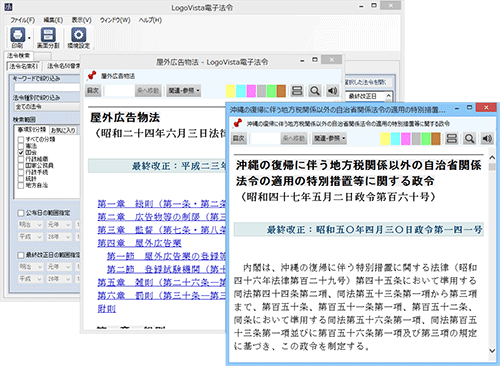The width and height of the screenshot is (500, 366).
Task: Click the magnifier icon in 屋外広告物法 toolbar
Action: 315,91
